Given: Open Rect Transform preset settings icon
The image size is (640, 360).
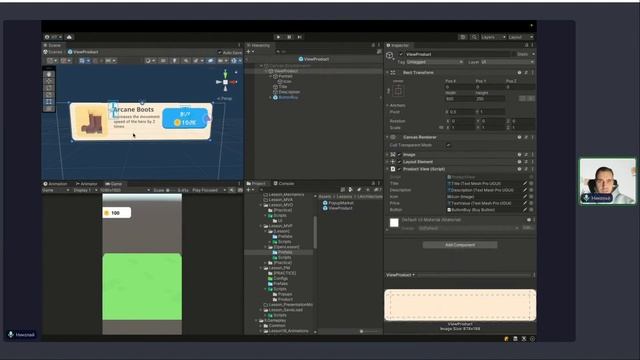Looking at the screenshot, I should click(526, 73).
